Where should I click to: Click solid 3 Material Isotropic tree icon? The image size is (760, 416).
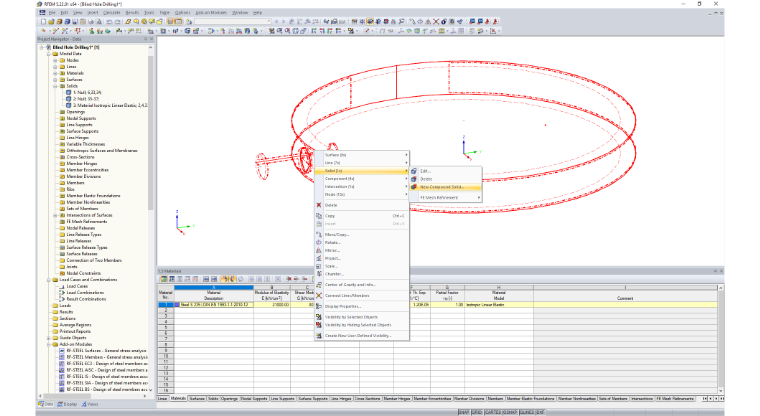(68, 105)
